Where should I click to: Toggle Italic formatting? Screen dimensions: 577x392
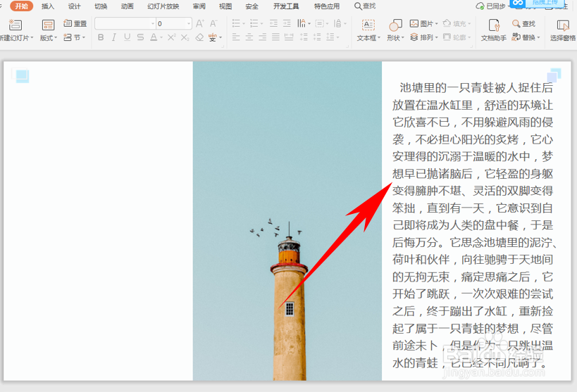coord(113,37)
